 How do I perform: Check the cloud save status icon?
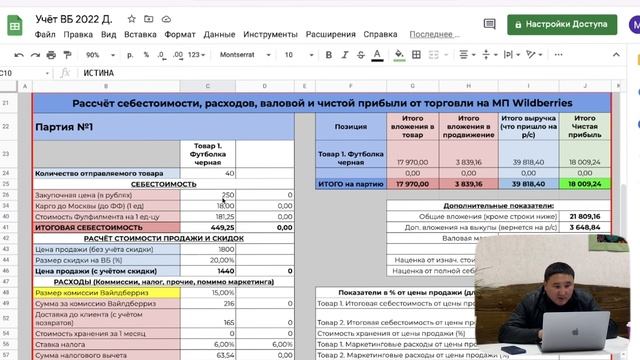click(x=166, y=19)
